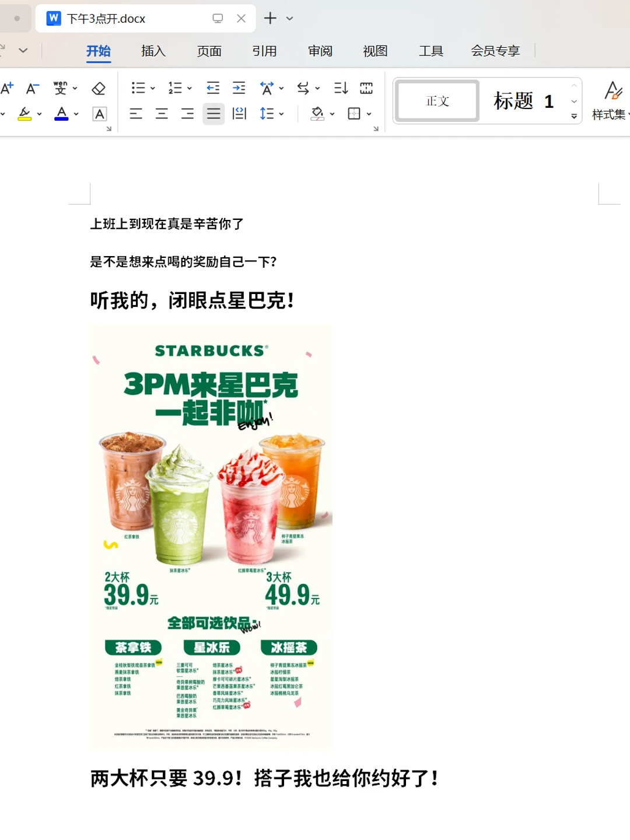
Task: Align paragraph right
Action: (187, 114)
